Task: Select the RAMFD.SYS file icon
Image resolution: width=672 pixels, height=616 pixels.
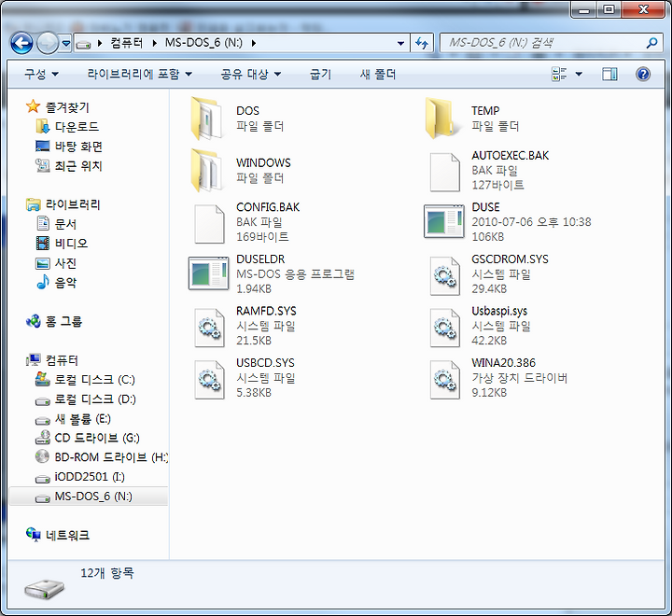Action: click(x=209, y=328)
